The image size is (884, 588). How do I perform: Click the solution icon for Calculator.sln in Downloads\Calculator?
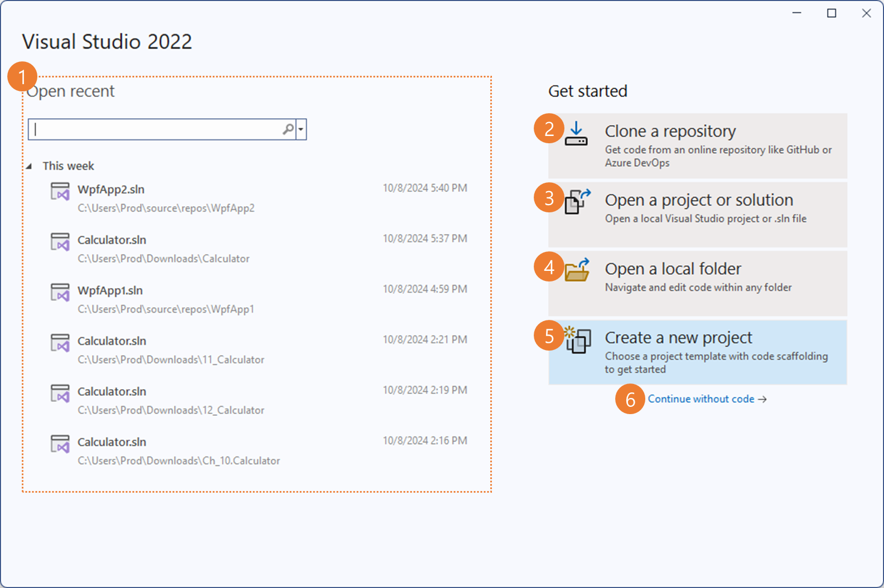[x=60, y=242]
